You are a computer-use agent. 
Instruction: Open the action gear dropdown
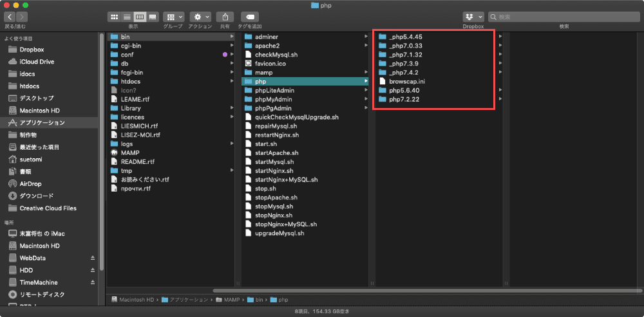[x=200, y=17]
